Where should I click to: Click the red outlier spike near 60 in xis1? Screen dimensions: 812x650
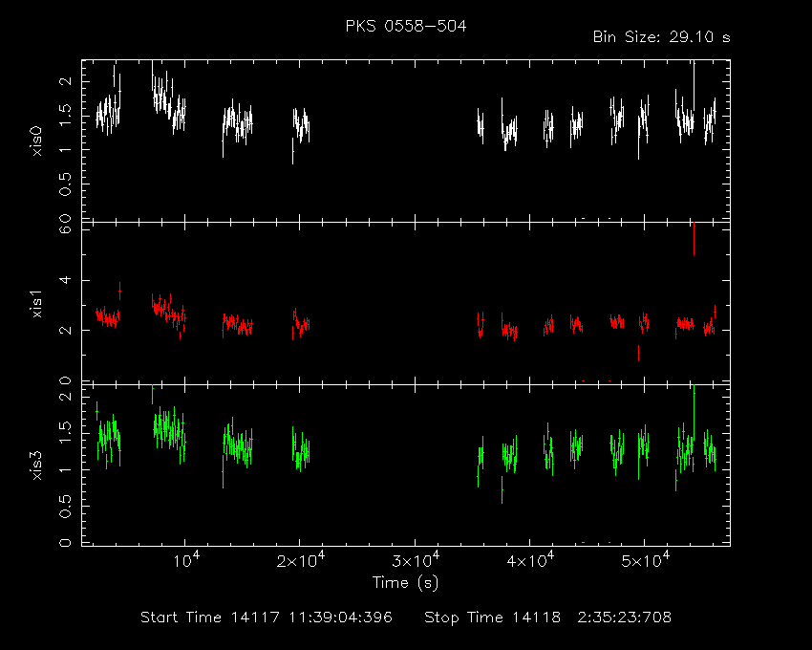point(694,239)
